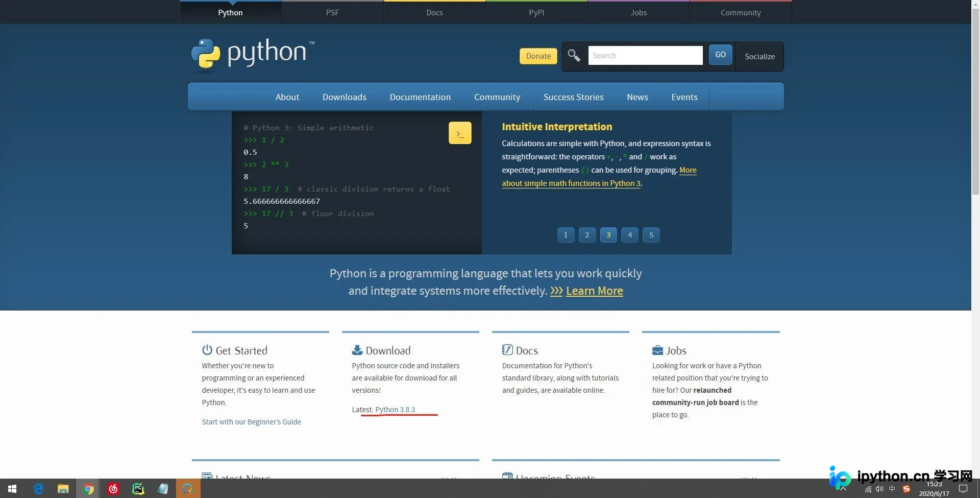Open PyCharm from the taskbar
Screen dimensions: 980x498
[138, 489]
